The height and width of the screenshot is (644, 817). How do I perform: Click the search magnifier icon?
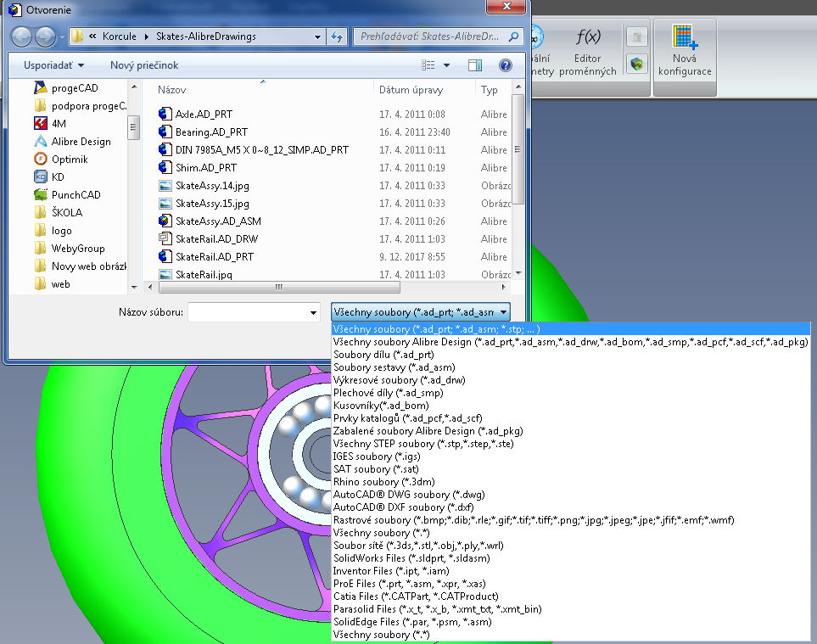pyautogui.click(x=514, y=36)
